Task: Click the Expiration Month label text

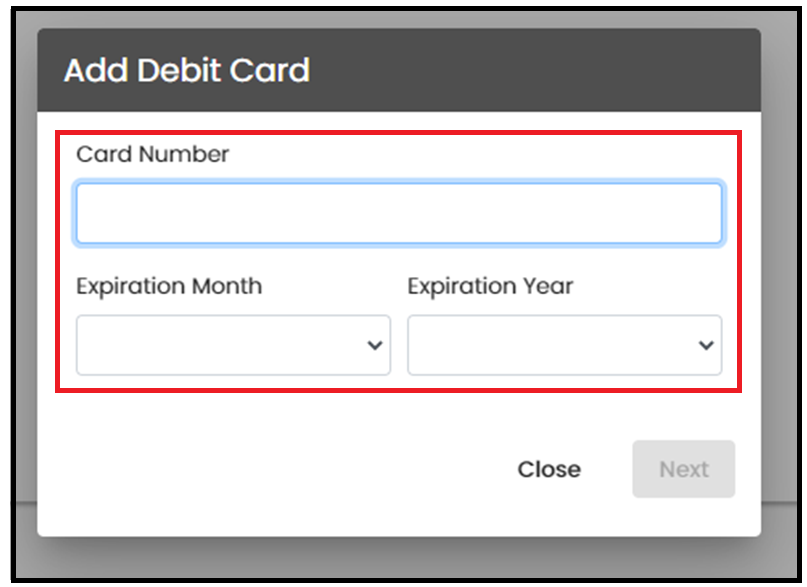Action: point(169,287)
